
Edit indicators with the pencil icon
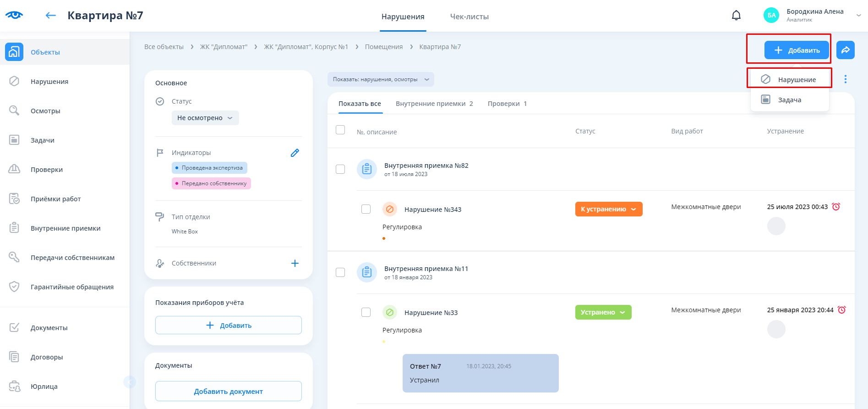pyautogui.click(x=295, y=153)
